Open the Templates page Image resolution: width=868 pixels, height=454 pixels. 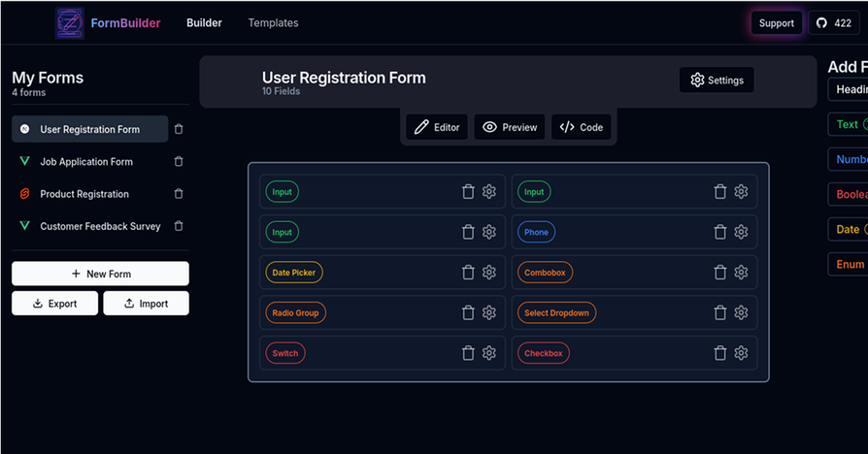pos(273,22)
